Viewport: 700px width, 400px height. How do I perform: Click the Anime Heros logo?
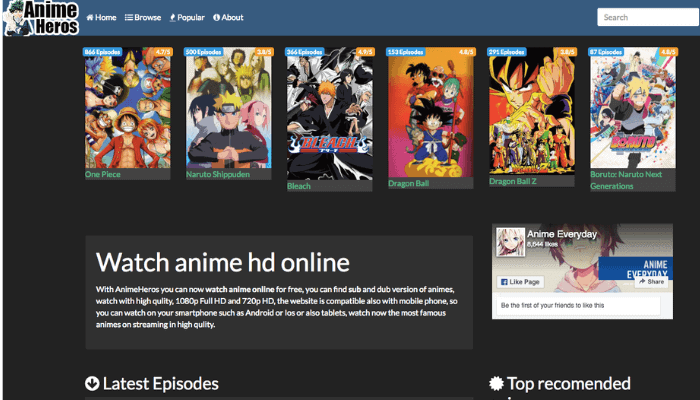41,18
